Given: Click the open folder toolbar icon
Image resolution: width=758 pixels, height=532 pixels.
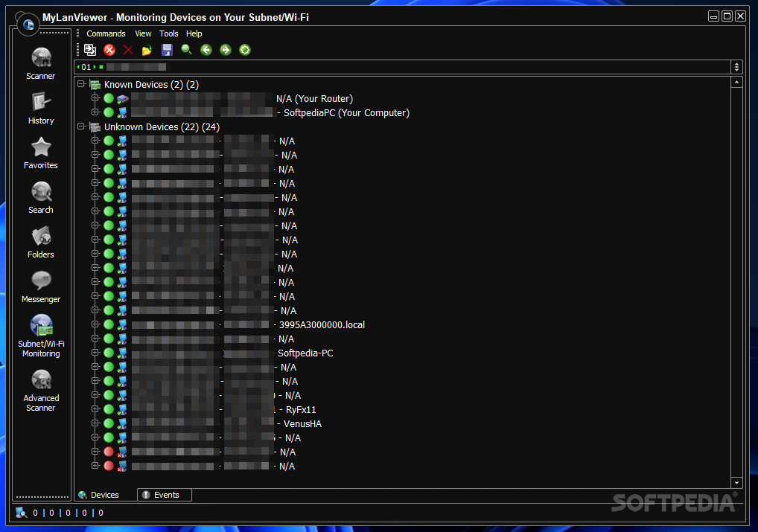Looking at the screenshot, I should [x=147, y=50].
